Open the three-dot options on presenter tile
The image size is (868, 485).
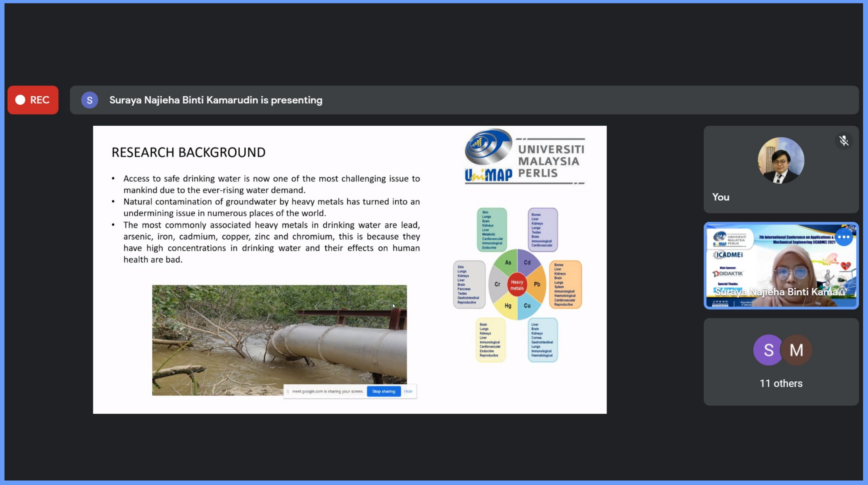(x=843, y=237)
